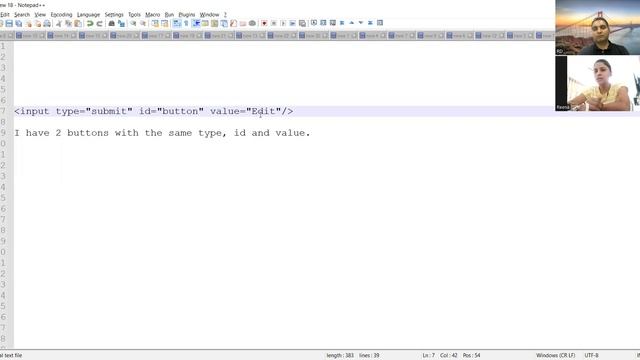Click the 'UTF-8' encoding indicator
640x360 pixels.
click(x=591, y=356)
